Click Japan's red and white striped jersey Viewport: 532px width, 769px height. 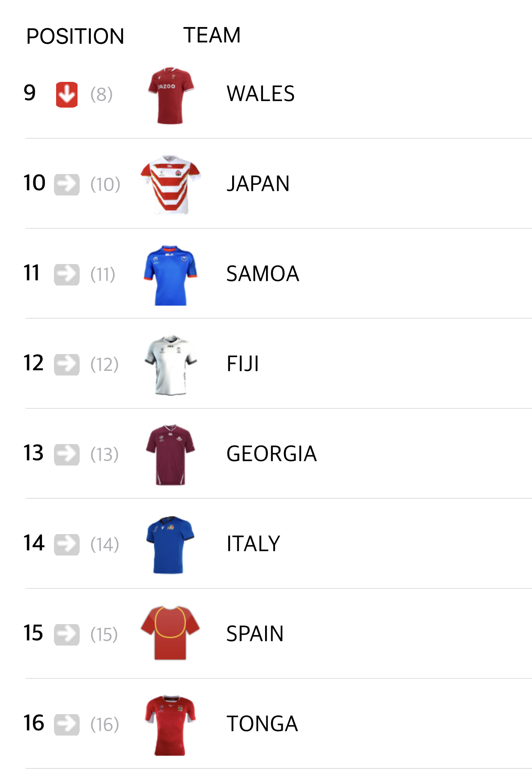tap(170, 185)
